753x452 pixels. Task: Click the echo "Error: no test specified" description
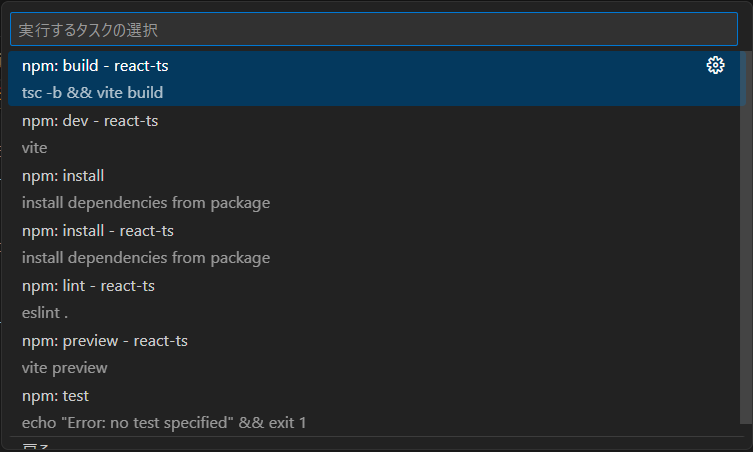point(164,423)
